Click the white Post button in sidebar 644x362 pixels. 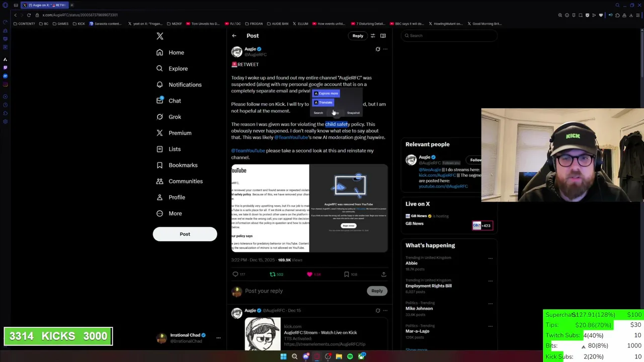(x=185, y=234)
